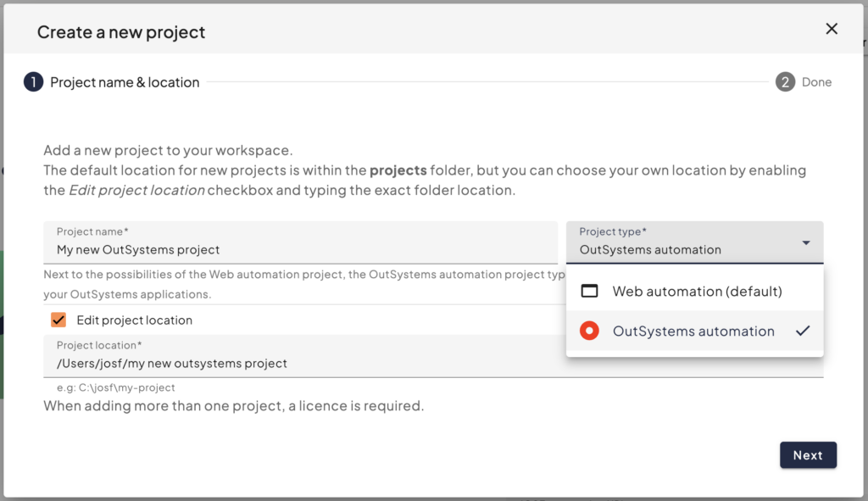Choose Web automation (default) option
The height and width of the screenshot is (501, 868).
697,291
